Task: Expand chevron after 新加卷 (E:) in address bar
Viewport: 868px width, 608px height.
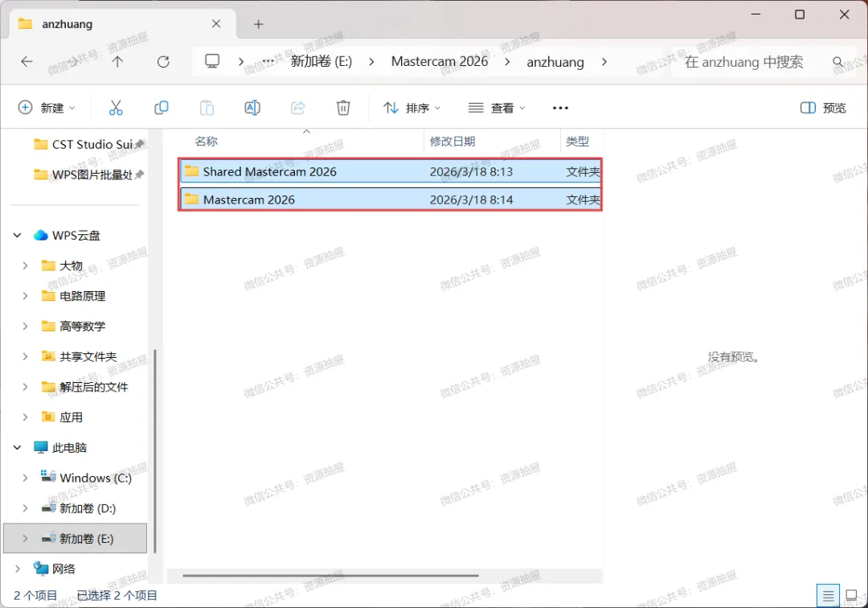Action: coord(371,62)
